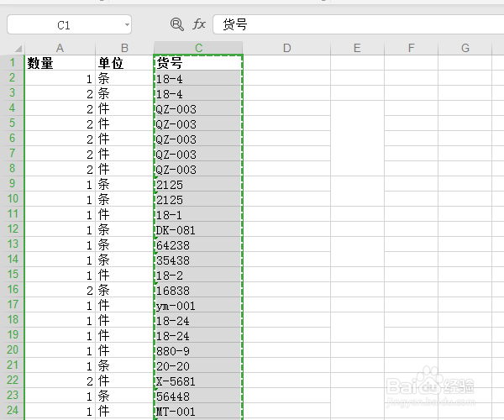Click cell B2 with 条

124,78
